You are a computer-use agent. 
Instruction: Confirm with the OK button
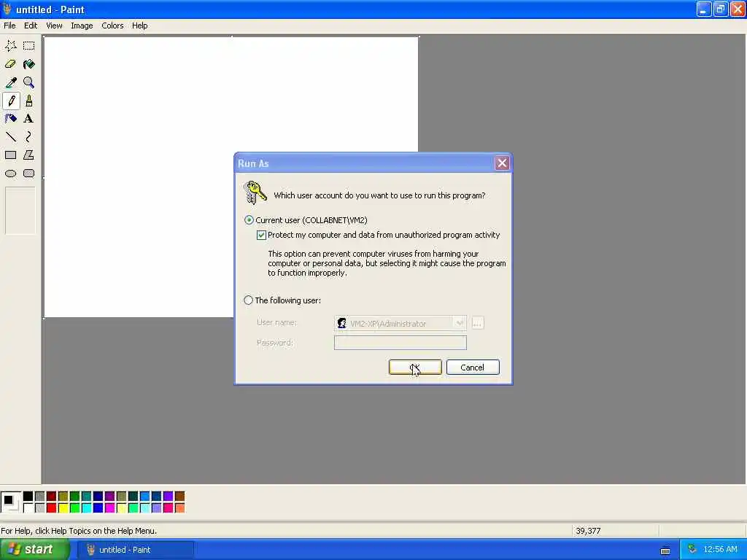tap(415, 367)
